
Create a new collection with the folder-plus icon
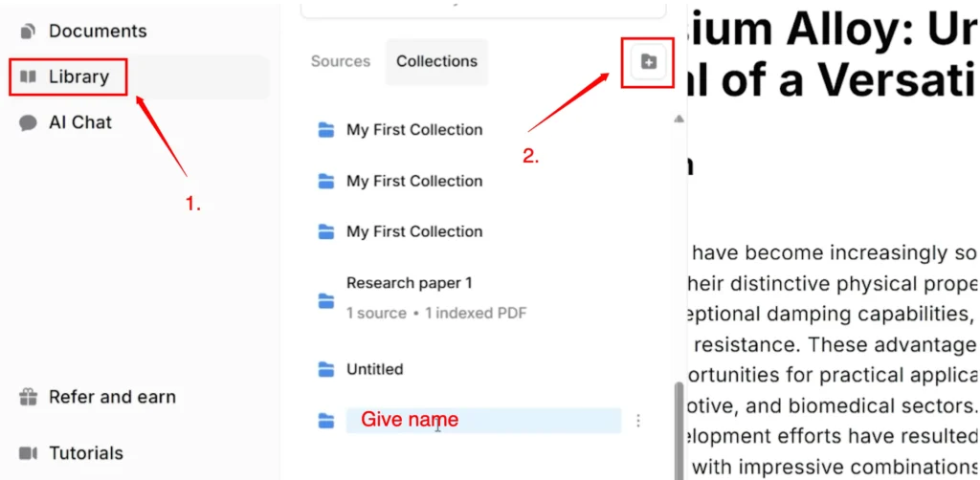tap(648, 62)
